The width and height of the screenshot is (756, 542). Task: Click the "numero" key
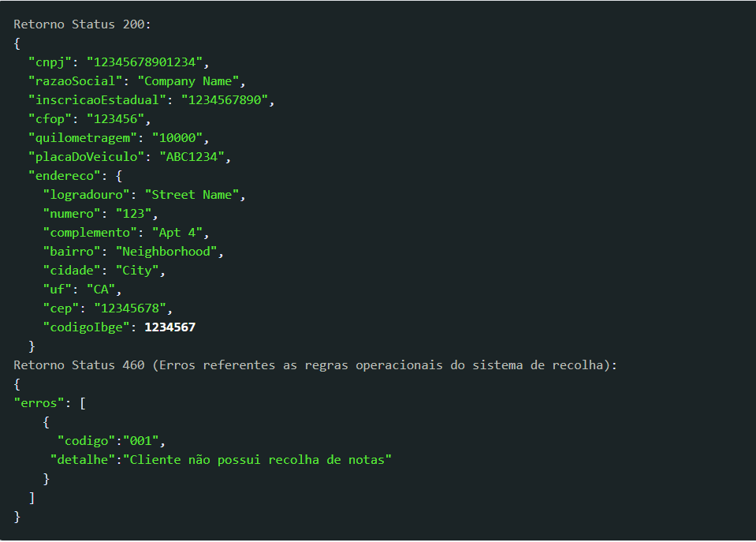[72, 213]
